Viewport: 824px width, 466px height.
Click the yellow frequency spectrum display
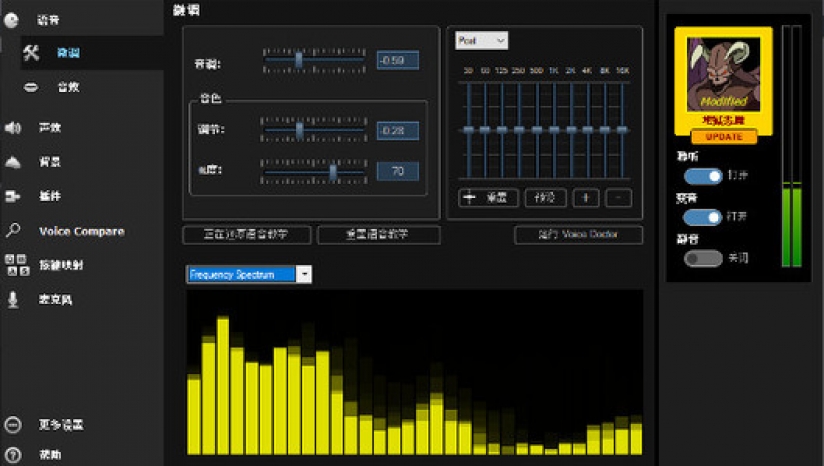pos(415,372)
